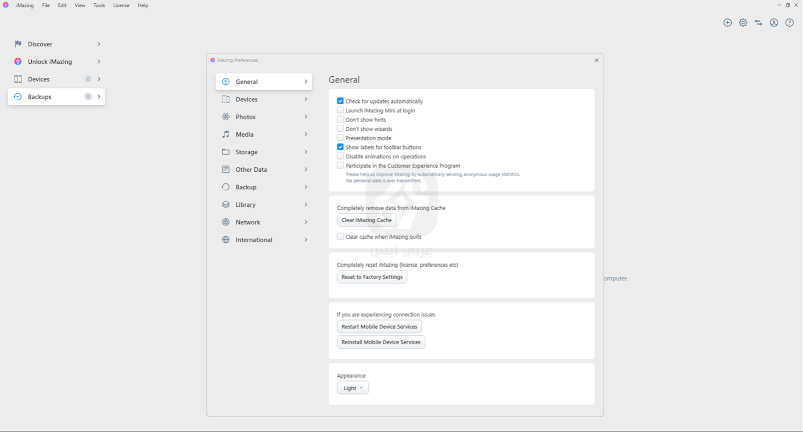Click Reset to Factory Settings button
Viewport: 803px width, 432px height.
372,277
